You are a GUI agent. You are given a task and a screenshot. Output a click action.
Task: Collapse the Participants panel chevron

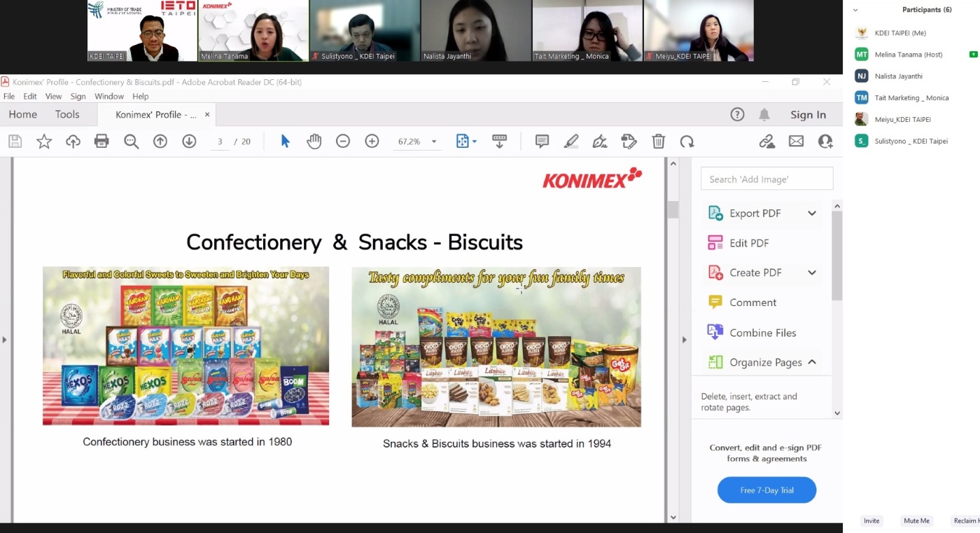[x=855, y=10]
